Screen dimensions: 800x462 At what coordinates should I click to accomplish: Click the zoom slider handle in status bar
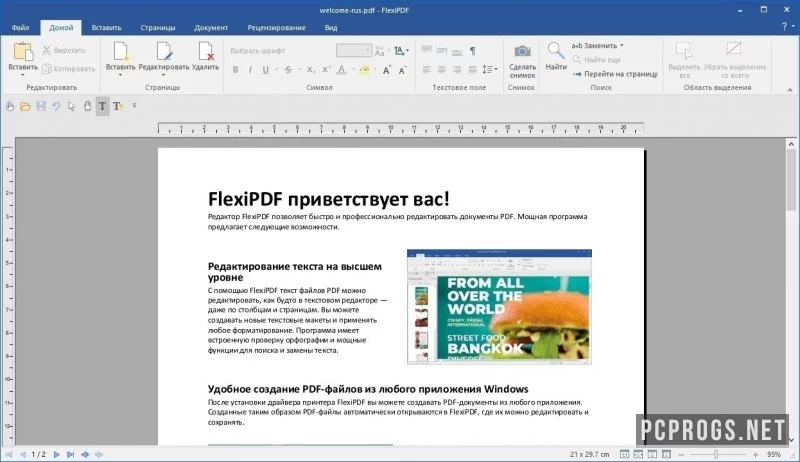click(716, 454)
